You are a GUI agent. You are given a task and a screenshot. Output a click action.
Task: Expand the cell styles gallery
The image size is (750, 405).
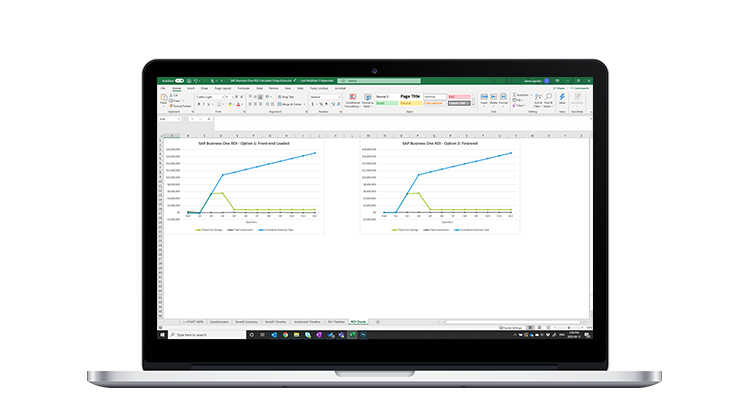pos(474,105)
